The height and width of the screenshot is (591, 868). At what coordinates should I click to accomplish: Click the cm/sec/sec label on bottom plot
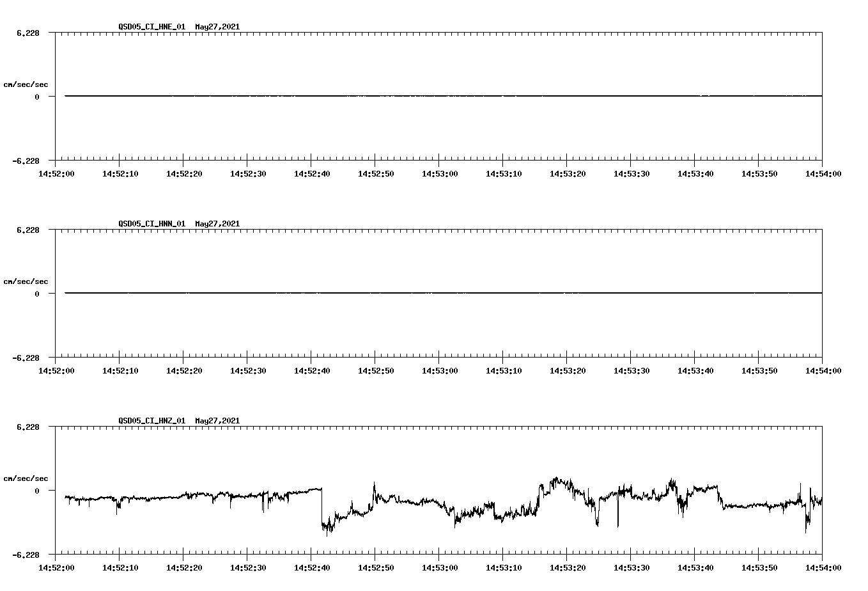[26, 477]
